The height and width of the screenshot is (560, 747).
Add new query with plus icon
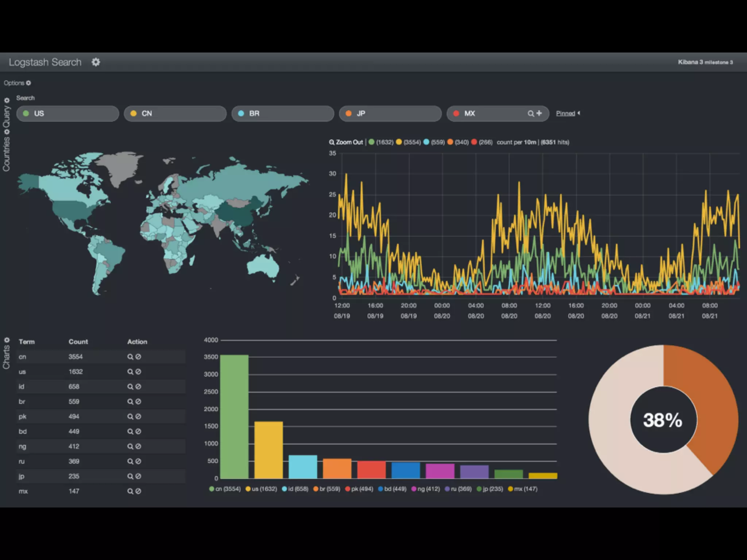[x=539, y=113]
